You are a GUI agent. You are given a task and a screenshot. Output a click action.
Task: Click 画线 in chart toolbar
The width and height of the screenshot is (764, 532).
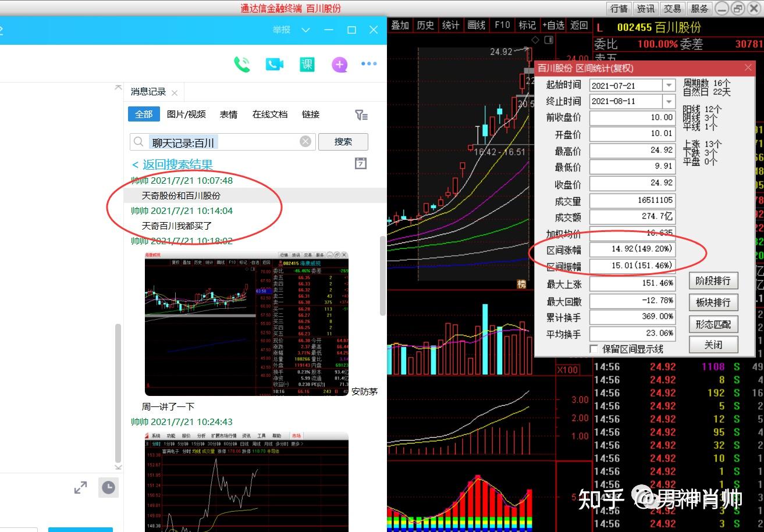(477, 25)
